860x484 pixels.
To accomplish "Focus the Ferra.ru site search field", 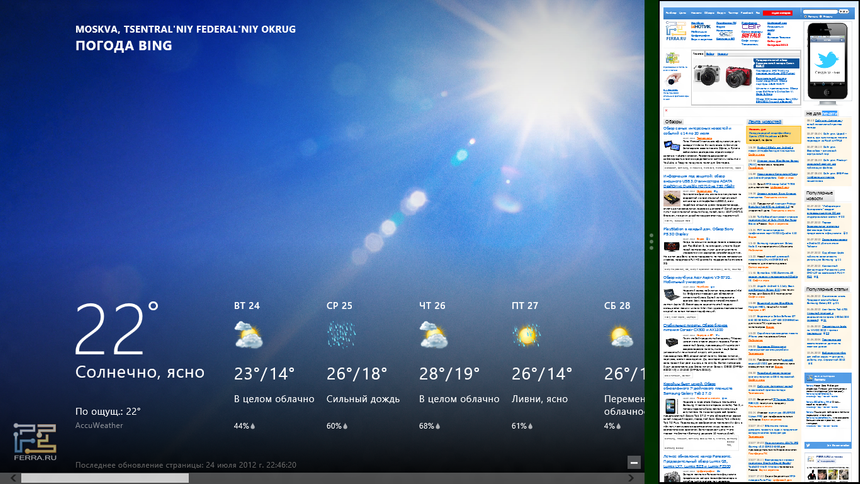I will pos(821,12).
